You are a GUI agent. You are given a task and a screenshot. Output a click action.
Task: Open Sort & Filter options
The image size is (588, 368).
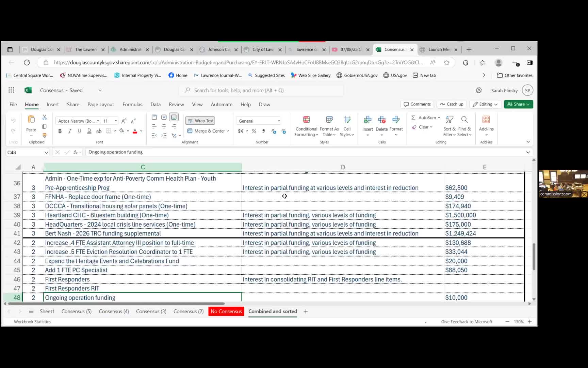pos(450,126)
